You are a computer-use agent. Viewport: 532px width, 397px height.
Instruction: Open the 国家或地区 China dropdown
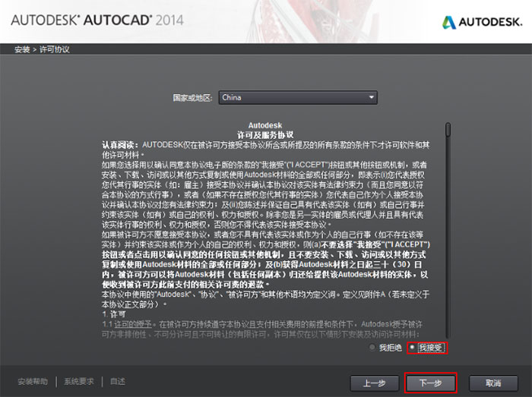coord(298,98)
